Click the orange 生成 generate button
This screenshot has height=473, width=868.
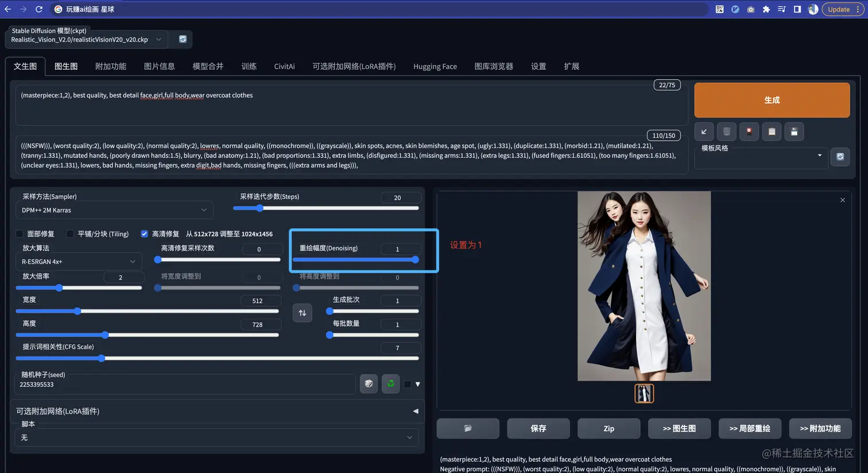point(772,100)
